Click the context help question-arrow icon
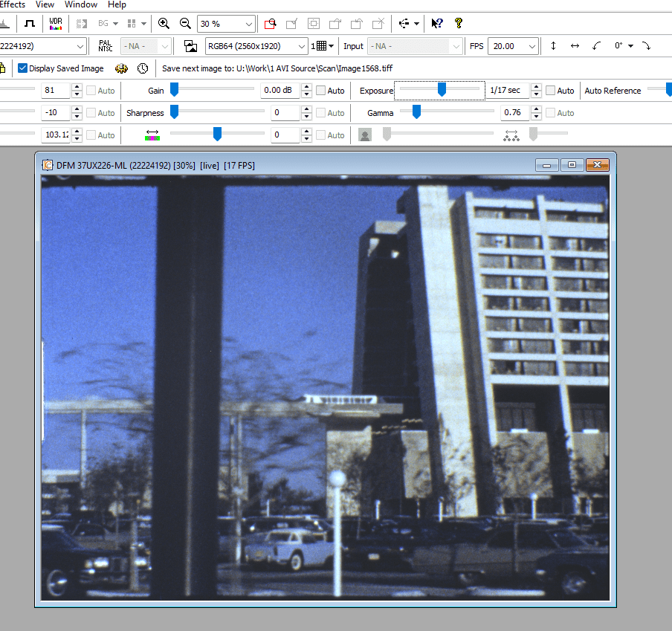 tap(437, 24)
